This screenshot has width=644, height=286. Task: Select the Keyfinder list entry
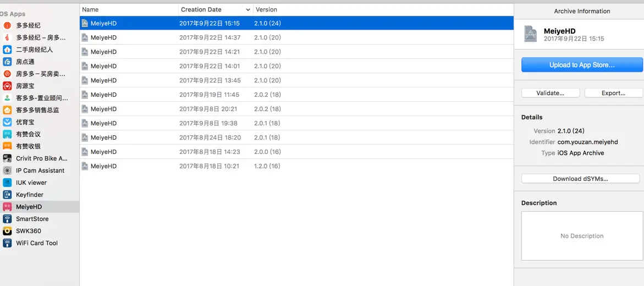[40, 195]
